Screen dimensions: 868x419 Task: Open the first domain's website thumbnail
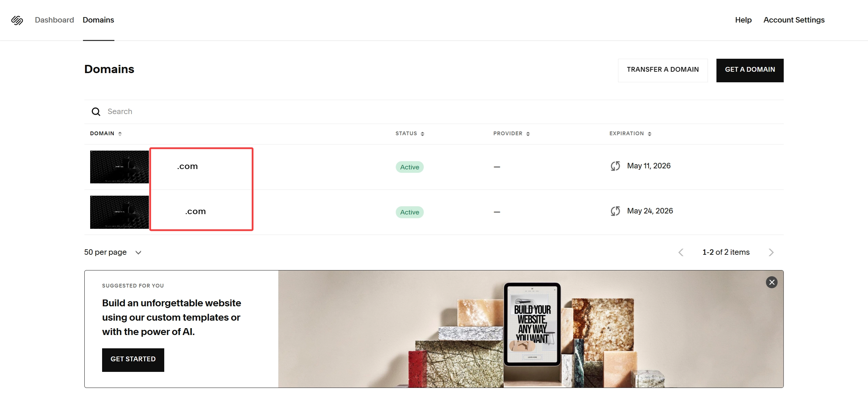point(119,167)
